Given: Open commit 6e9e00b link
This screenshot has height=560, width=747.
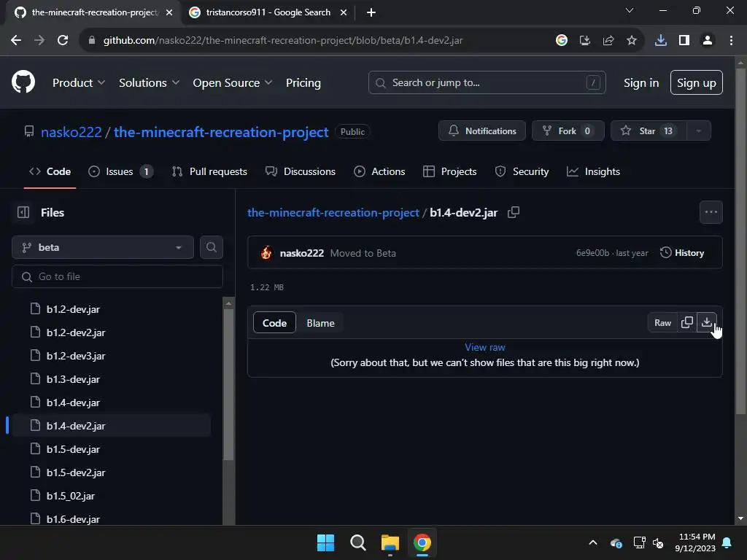Looking at the screenshot, I should [592, 253].
